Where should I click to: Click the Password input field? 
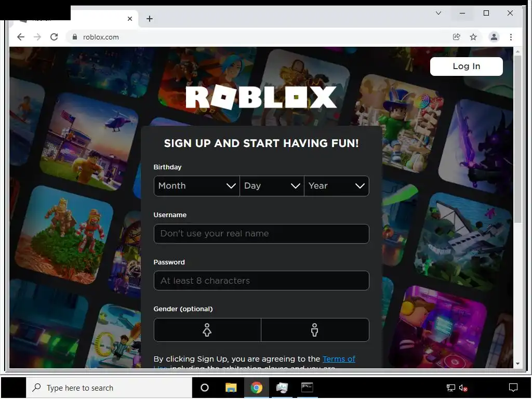point(261,281)
